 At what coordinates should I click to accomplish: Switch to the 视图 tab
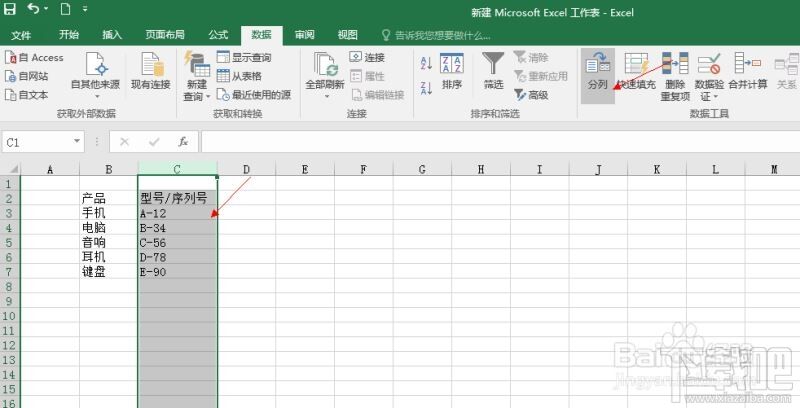pos(347,35)
